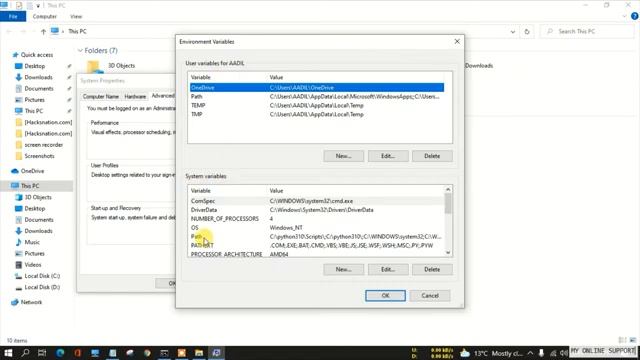This screenshot has width=640, height=360.
Task: Confirm Environment Variables with OK
Action: (385, 296)
